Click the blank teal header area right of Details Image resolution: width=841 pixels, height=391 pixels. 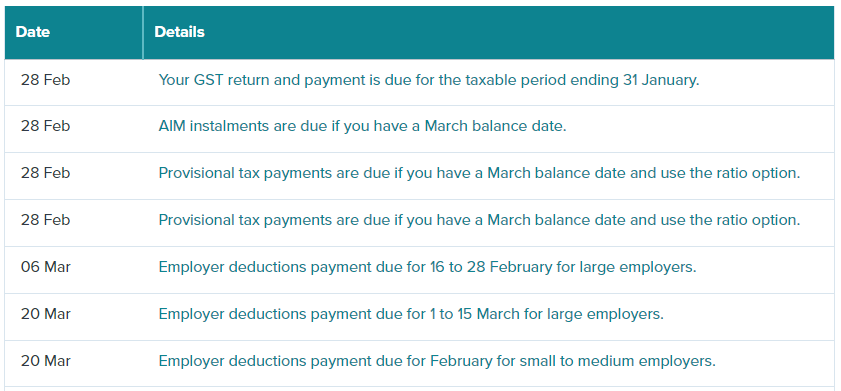(x=519, y=32)
